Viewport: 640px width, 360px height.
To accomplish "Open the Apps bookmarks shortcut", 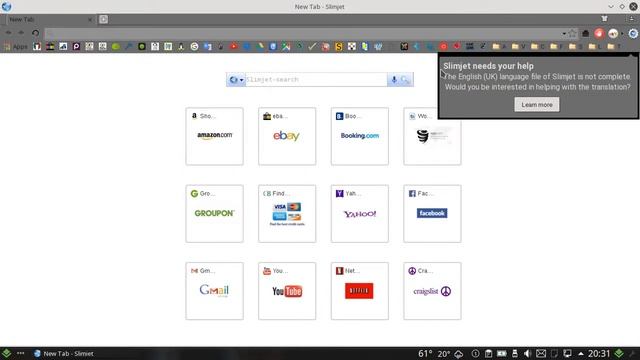I will pos(16,47).
